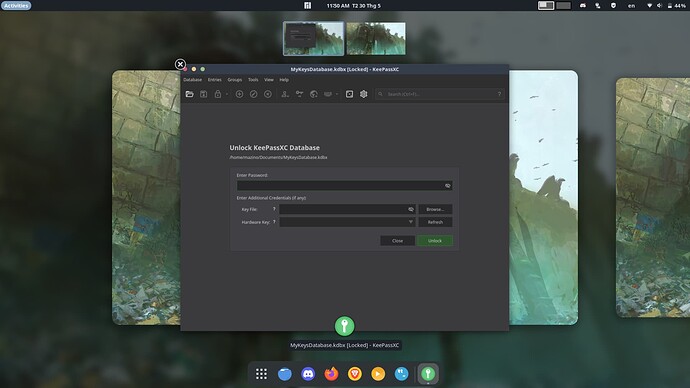Expand the arrow beside the keyboard icon

point(337,94)
